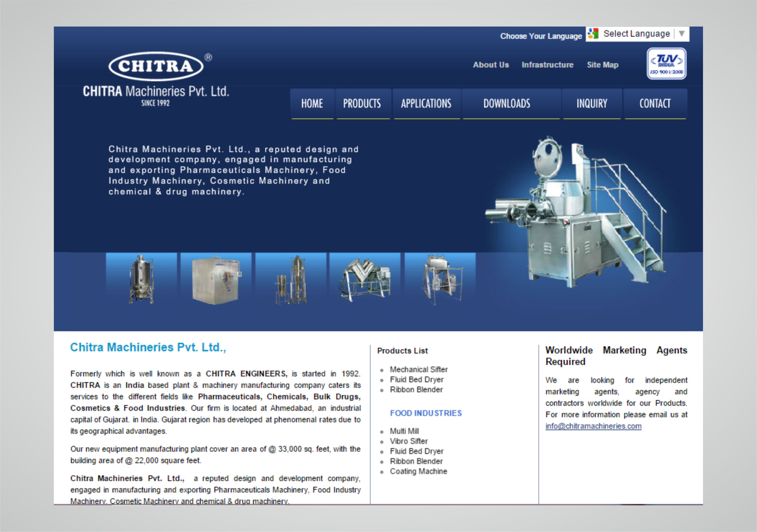Click the TUV ISO 9001:2008 badge
Screen dimensions: 757x532
(x=666, y=64)
